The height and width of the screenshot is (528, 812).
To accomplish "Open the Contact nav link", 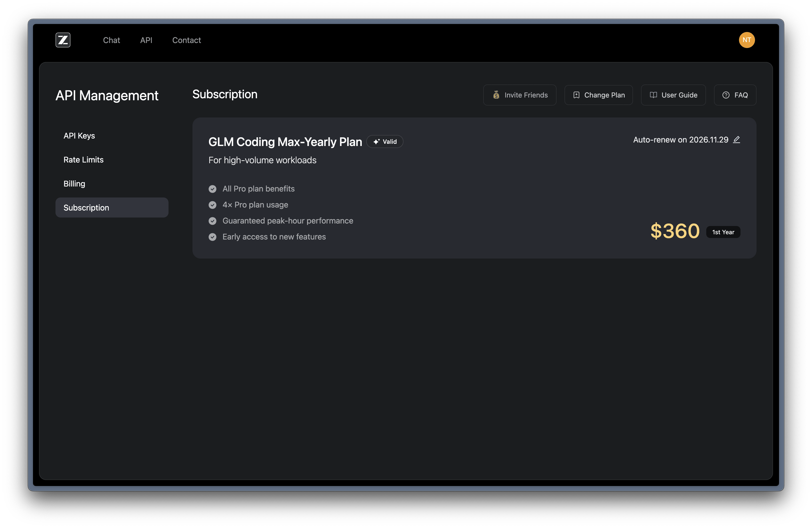I will 186,40.
